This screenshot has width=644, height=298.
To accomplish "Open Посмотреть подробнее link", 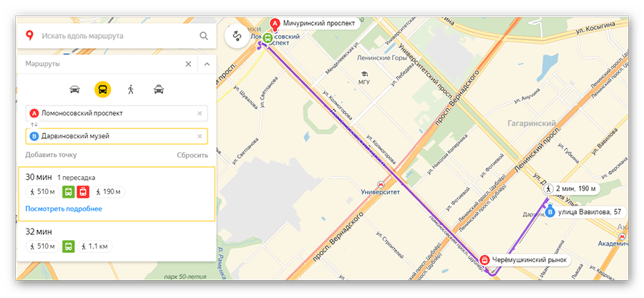I will 64,208.
